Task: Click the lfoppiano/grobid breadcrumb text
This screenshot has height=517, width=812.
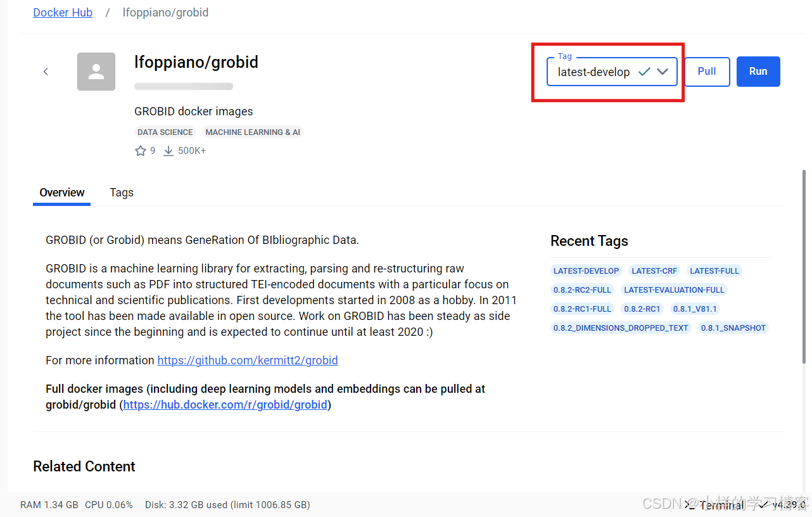Action: (165, 13)
